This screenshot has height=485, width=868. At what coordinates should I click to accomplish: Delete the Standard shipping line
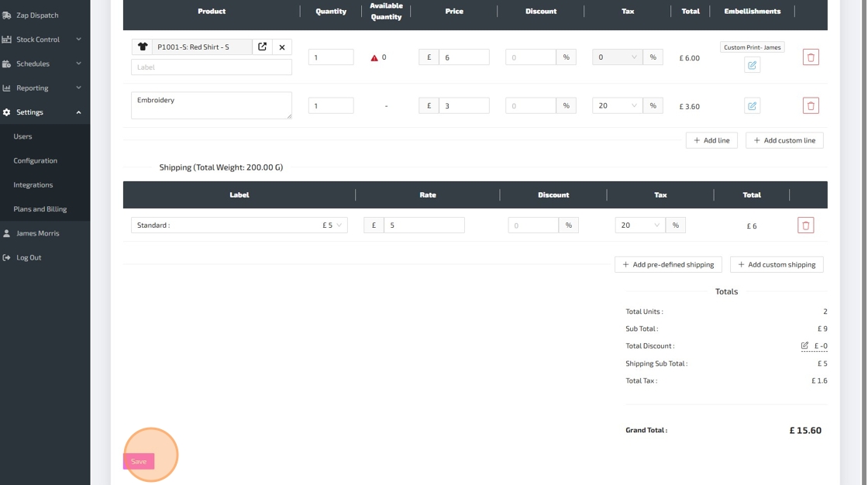805,225
